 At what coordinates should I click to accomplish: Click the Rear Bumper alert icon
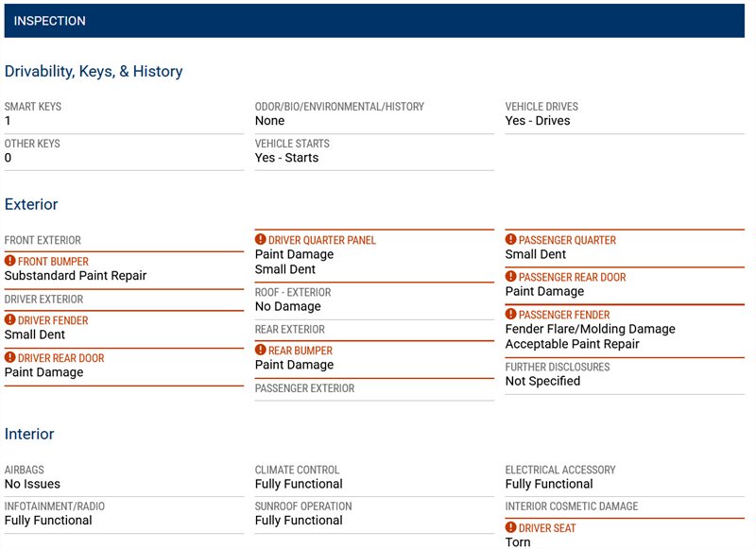tap(261, 351)
